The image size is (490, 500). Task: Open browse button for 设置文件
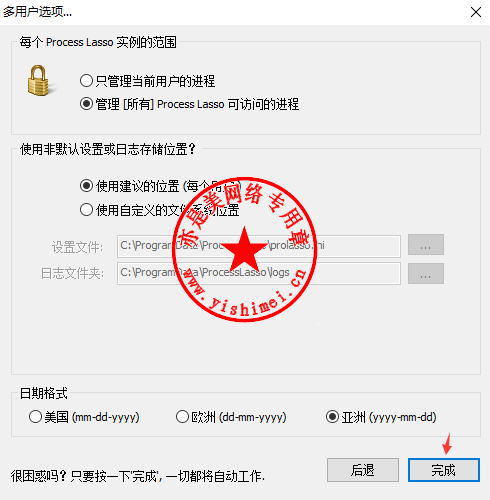[426, 245]
